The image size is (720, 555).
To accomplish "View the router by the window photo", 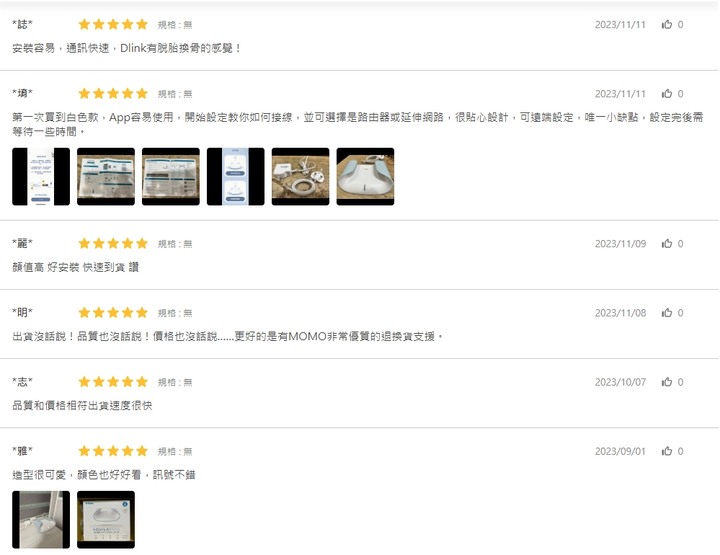I will [x=41, y=520].
